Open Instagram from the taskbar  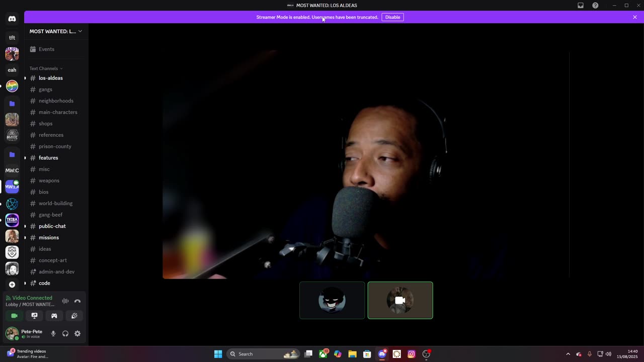[411, 354]
